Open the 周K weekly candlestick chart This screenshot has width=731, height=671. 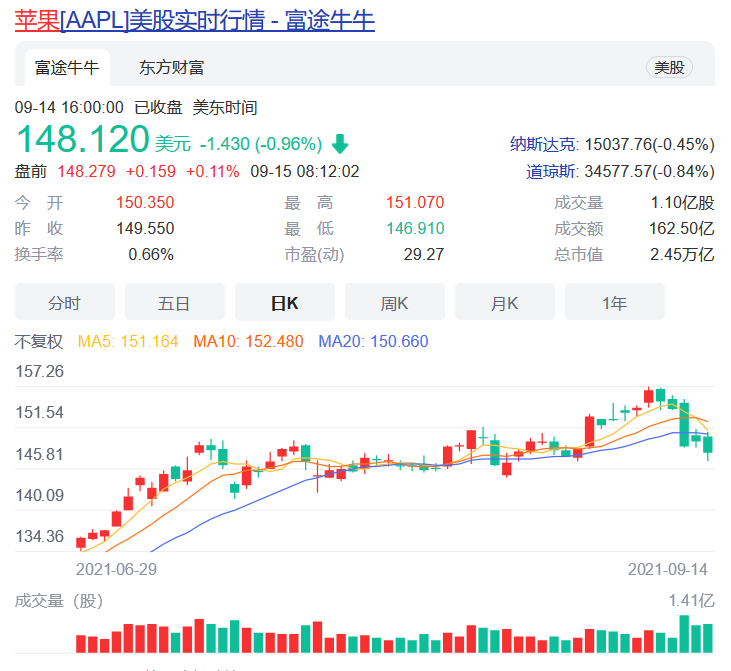(x=395, y=303)
